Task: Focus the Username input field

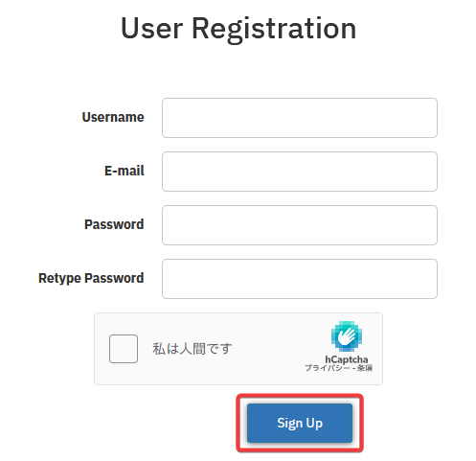Action: [300, 118]
